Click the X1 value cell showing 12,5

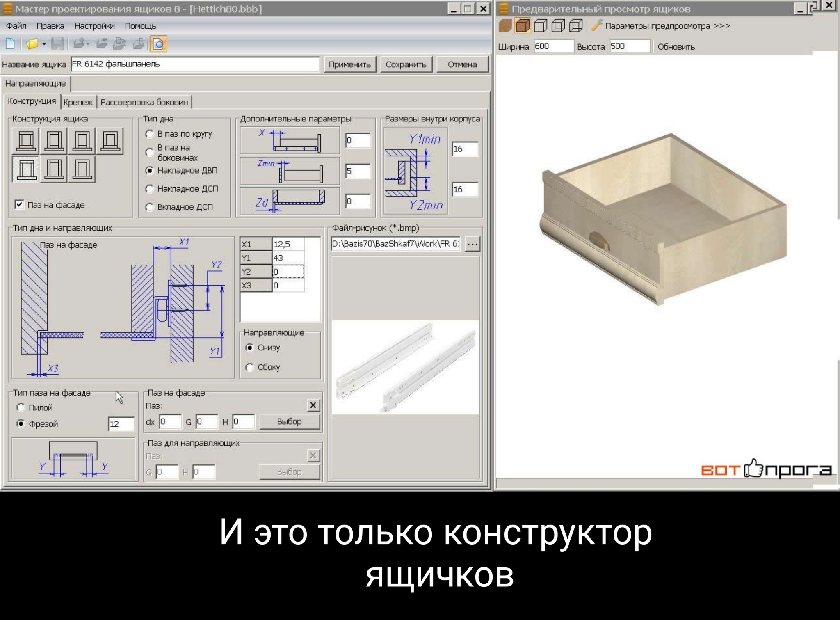(x=288, y=245)
